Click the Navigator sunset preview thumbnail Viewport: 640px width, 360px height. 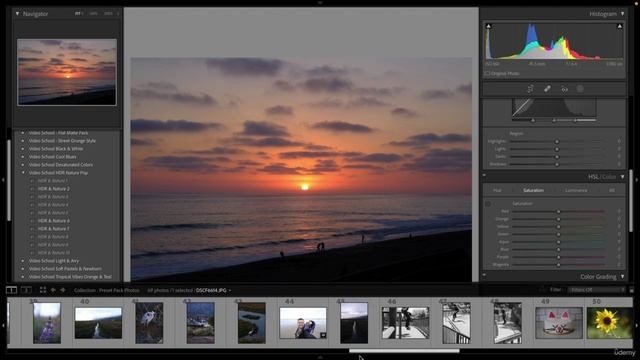tap(67, 72)
